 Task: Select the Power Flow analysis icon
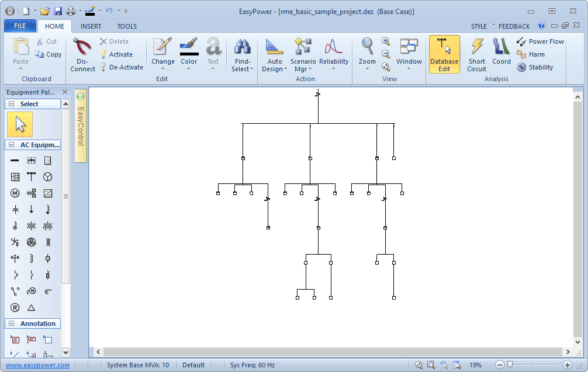540,41
